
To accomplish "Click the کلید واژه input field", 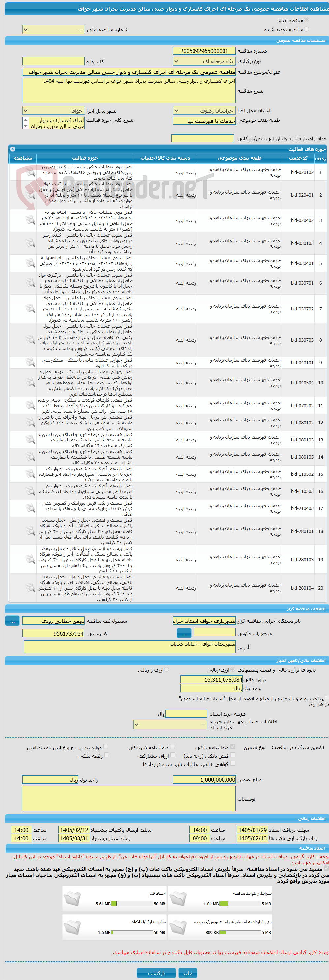I will coord(53,61).
